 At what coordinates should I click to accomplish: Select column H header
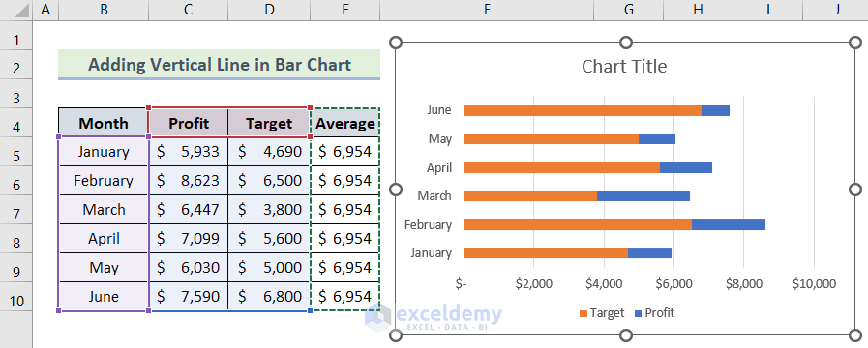[x=698, y=10]
